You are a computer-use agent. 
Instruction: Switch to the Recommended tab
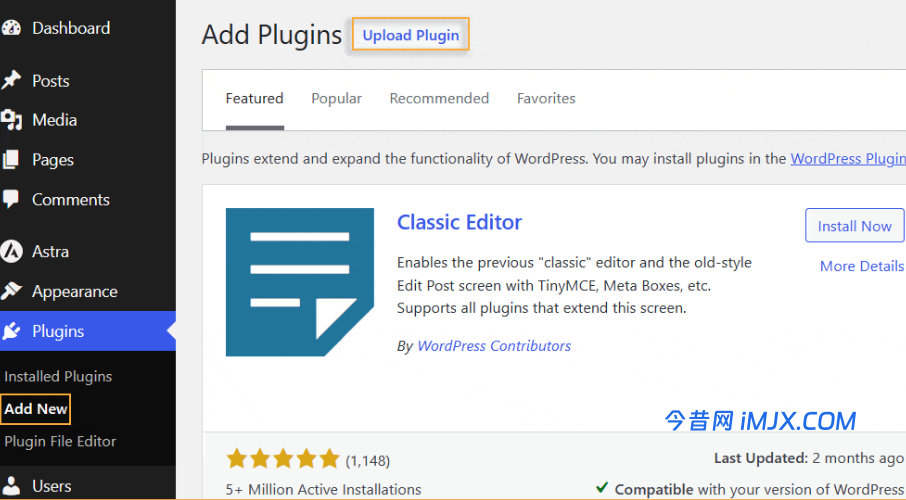pyautogui.click(x=439, y=98)
